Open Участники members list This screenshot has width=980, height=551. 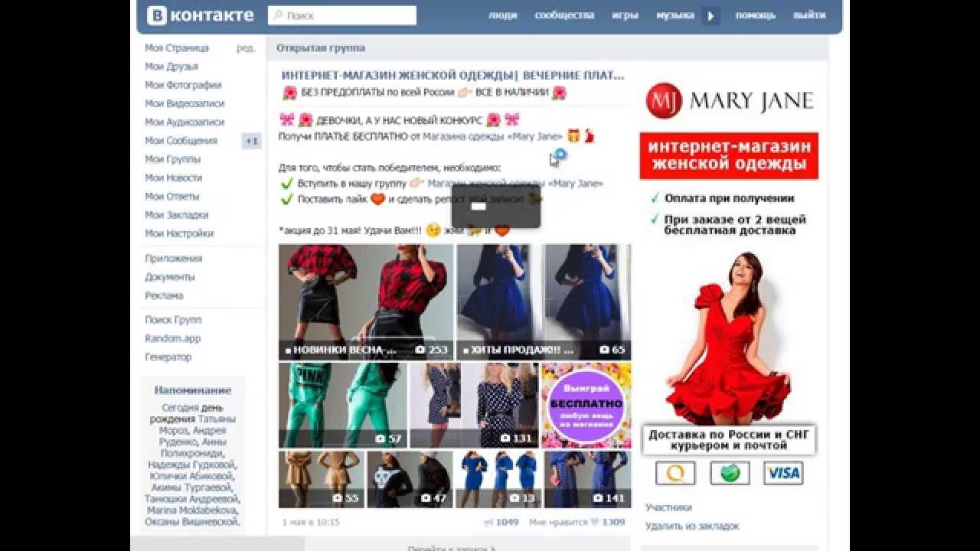pyautogui.click(x=668, y=507)
